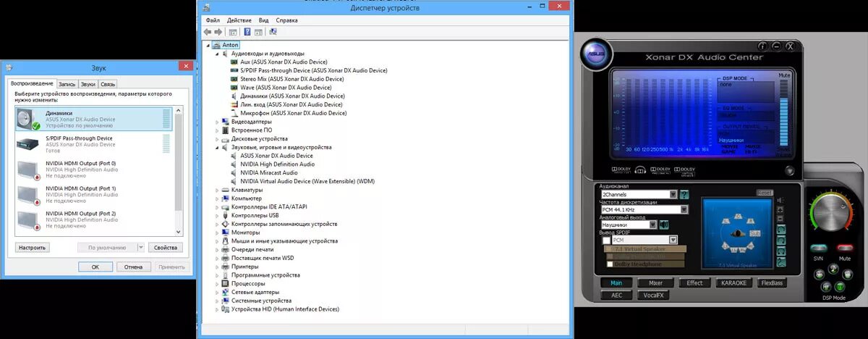This screenshot has width=868, height=339.
Task: Click the Xonar master volume knob
Action: 831,214
